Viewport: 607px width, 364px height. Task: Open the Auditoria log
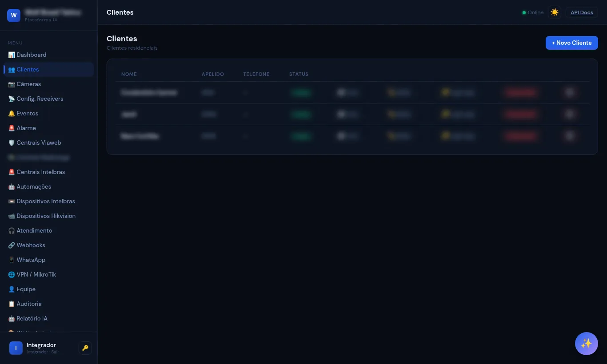[x=49, y=304]
